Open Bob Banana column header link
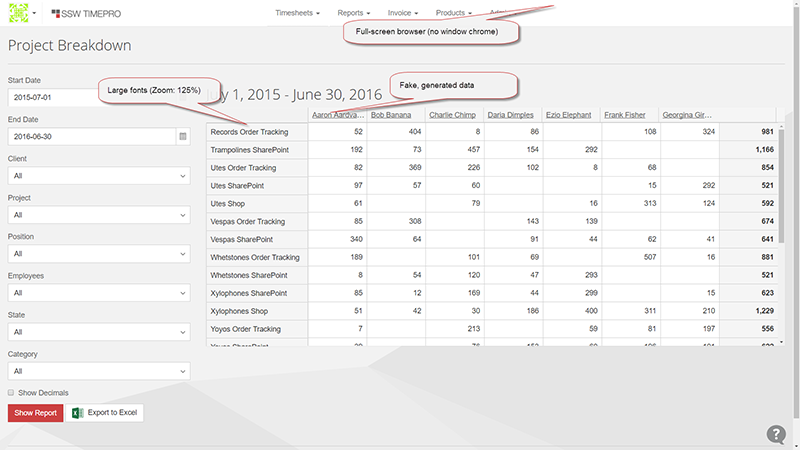Screen dimensions: 800x450 point(391,115)
